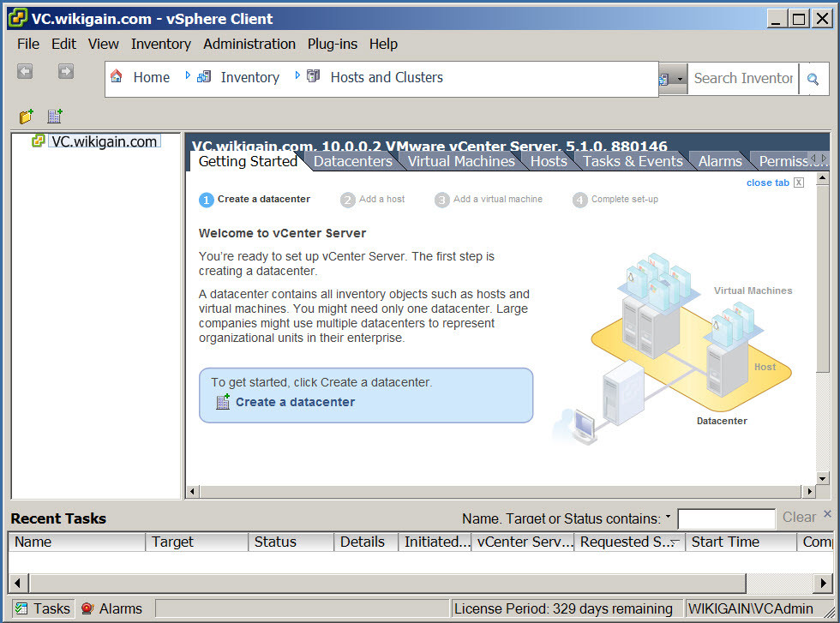
Task: Click the content pane scroll left arrow
Action: click(x=193, y=491)
